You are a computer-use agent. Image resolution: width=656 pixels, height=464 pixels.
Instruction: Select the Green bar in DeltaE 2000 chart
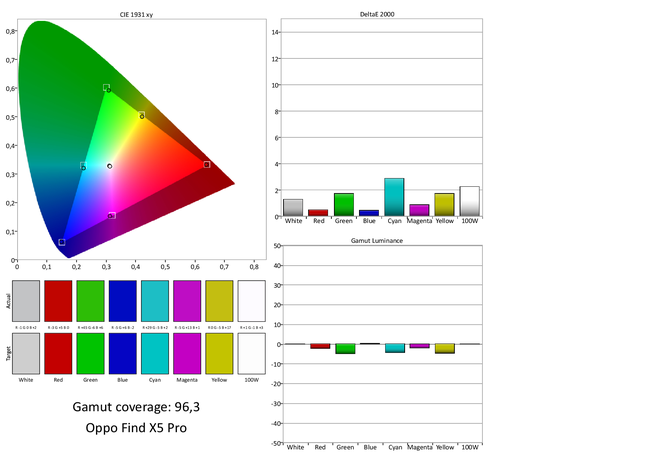coord(343,205)
